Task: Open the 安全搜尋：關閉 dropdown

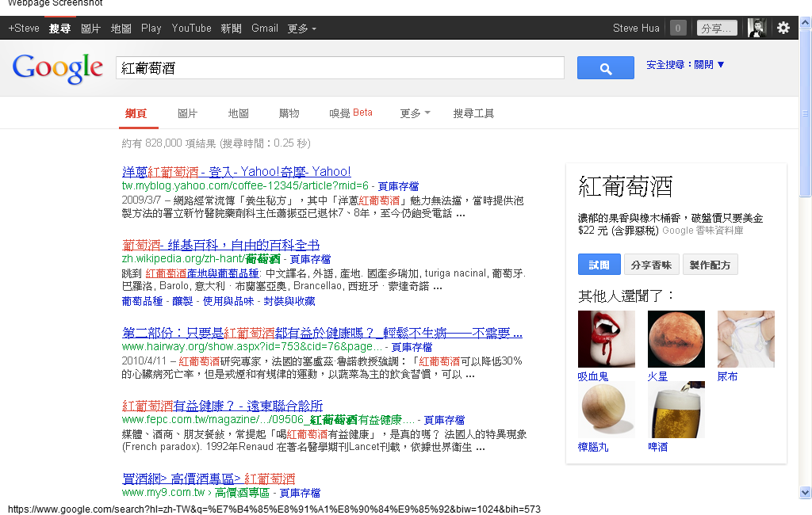Action: coord(685,65)
